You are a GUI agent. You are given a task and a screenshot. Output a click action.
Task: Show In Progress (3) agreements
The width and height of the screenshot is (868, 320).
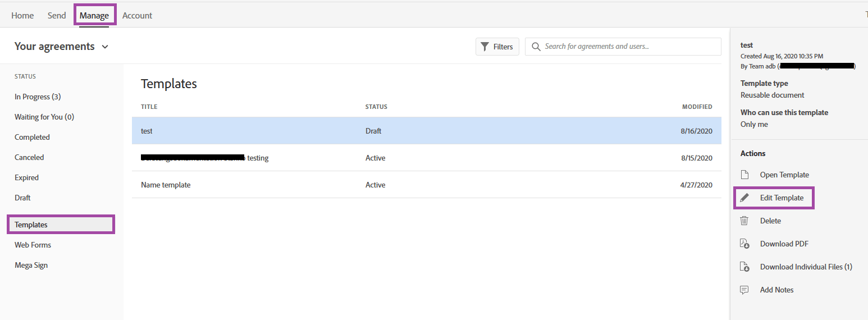coord(38,97)
